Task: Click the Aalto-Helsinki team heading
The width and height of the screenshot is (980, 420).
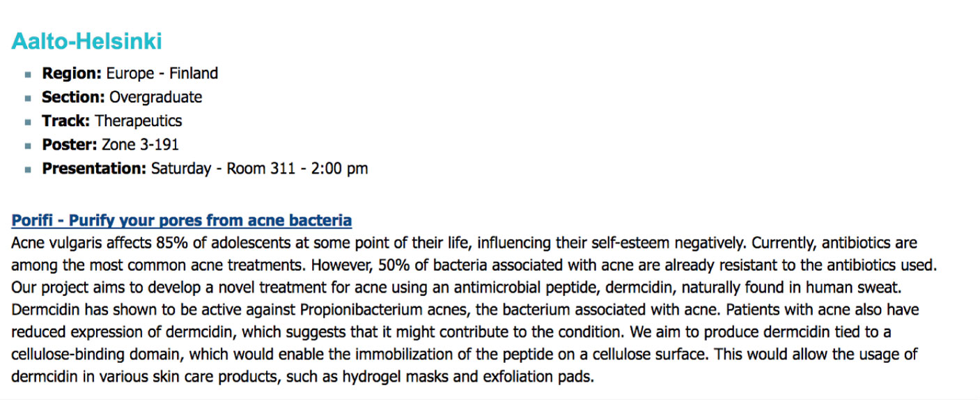Action: [86, 42]
